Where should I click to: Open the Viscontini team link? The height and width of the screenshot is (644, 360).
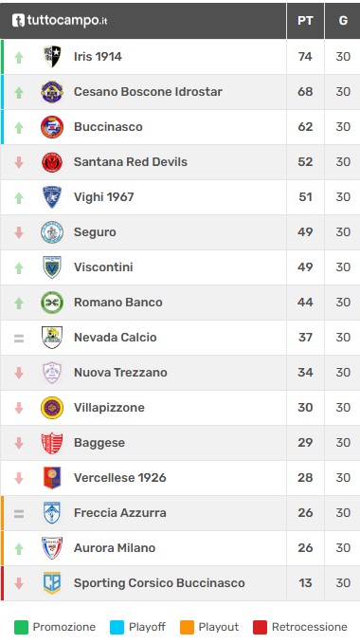tap(103, 267)
